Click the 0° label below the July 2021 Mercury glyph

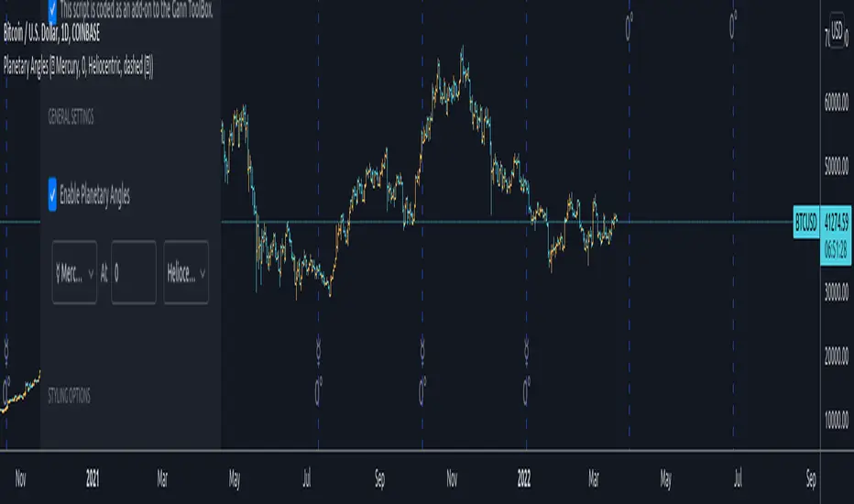(318, 392)
